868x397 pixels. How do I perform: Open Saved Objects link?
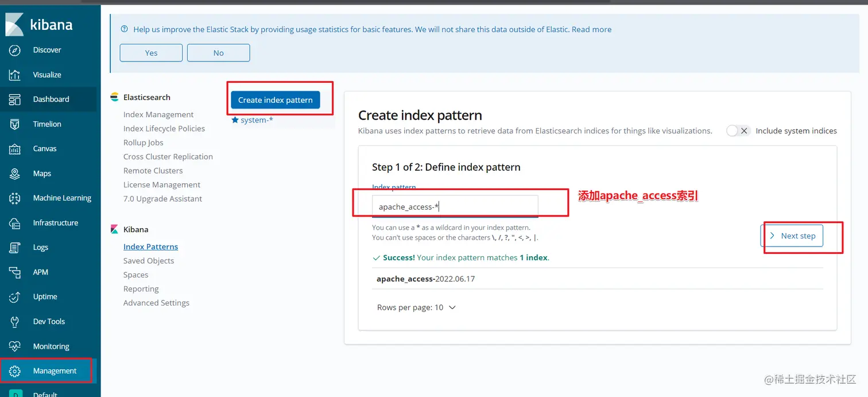149,261
